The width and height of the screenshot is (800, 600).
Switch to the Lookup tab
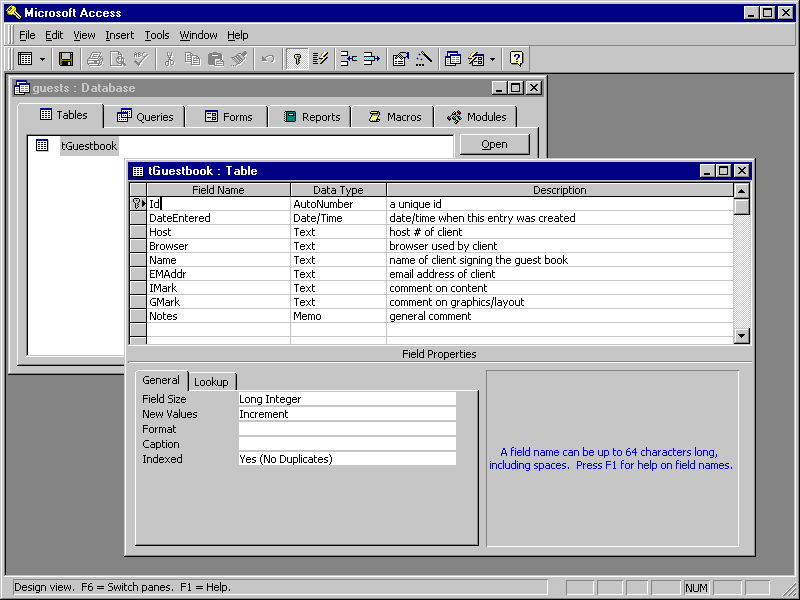[211, 382]
